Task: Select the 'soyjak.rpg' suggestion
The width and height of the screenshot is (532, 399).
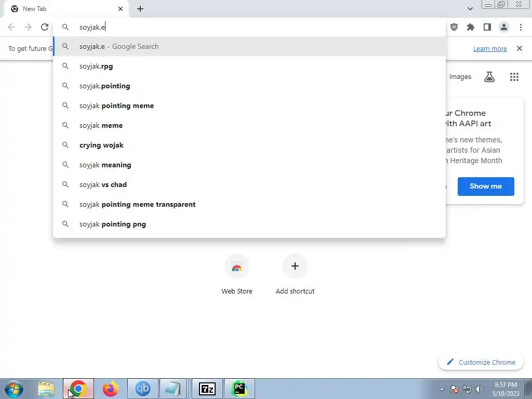Action: click(249, 66)
